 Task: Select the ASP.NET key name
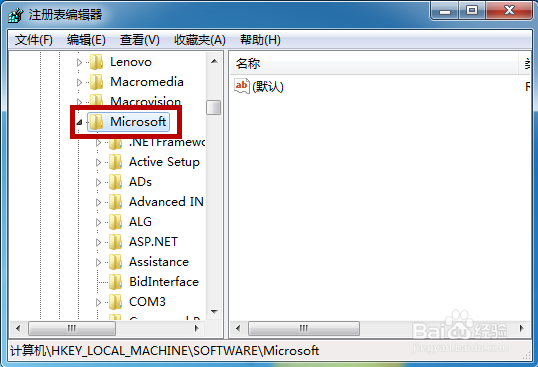coord(153,242)
